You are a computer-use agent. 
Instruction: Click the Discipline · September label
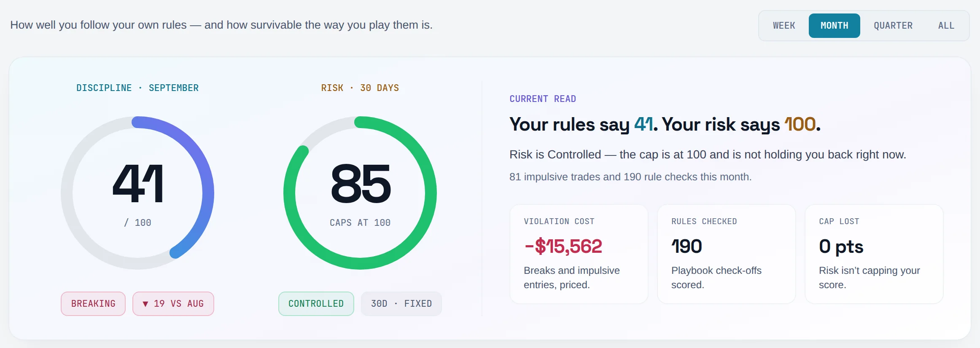pos(137,88)
